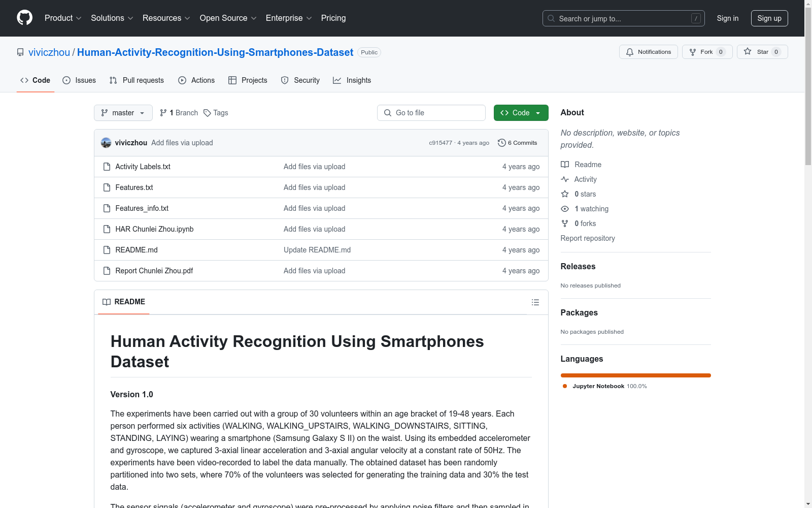Image resolution: width=812 pixels, height=508 pixels.
Task: Open the master branch selector dropdown
Action: (x=123, y=113)
